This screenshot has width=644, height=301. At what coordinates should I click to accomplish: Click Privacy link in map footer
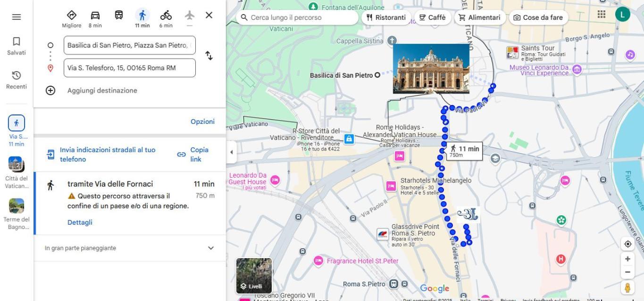click(508, 299)
